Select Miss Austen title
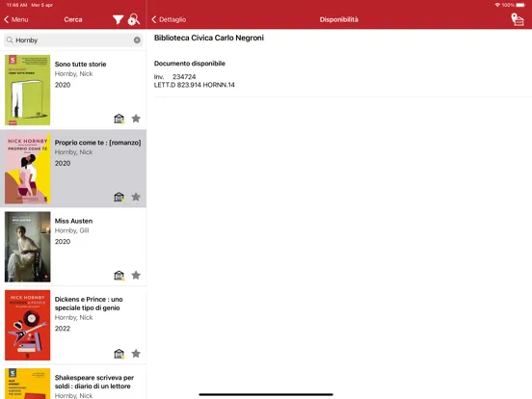This screenshot has height=399, width=532. tap(73, 221)
